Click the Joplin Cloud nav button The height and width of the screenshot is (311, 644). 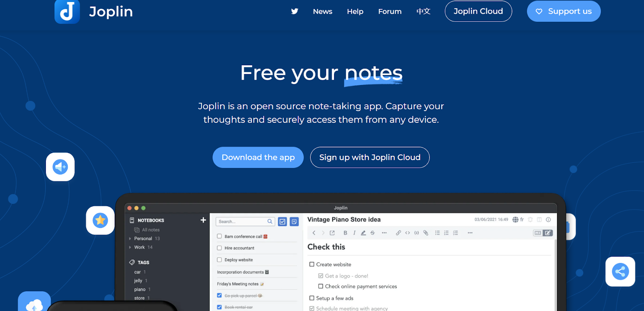(478, 11)
